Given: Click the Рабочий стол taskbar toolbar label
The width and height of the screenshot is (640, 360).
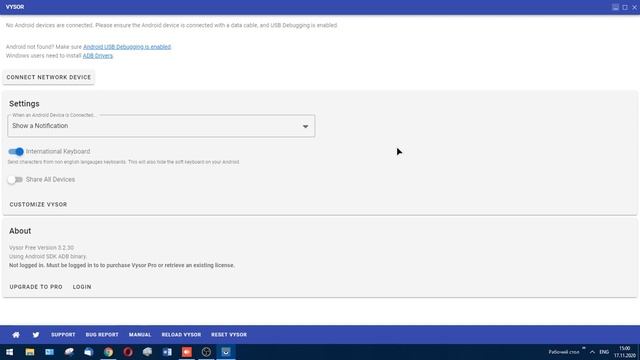Looking at the screenshot, I should tap(564, 352).
